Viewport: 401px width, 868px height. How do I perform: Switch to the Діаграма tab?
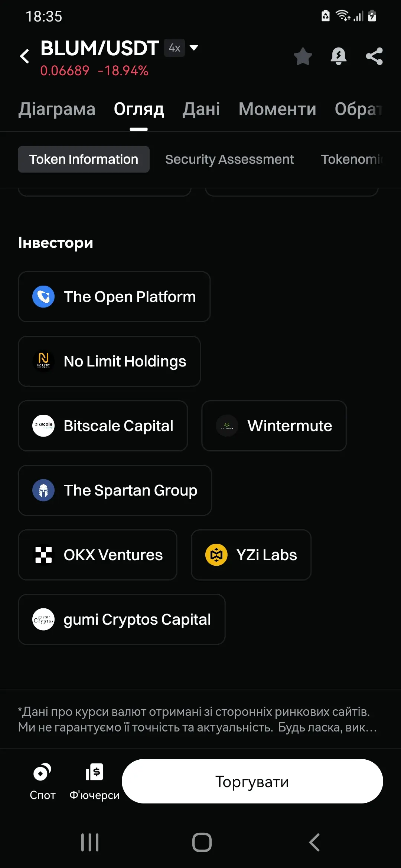(57, 109)
